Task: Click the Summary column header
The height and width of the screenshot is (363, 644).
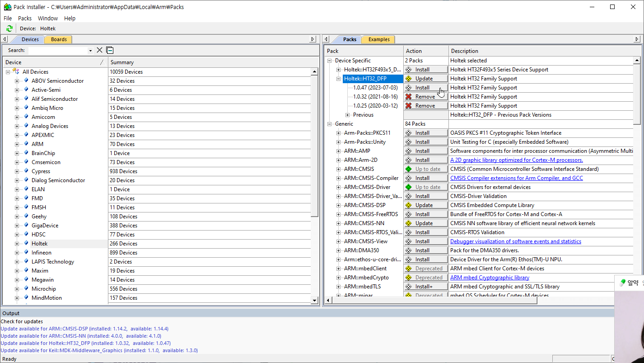Action: [213, 62]
